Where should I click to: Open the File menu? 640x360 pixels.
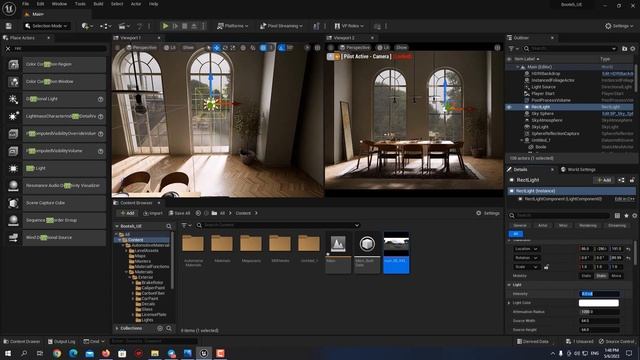25,4
